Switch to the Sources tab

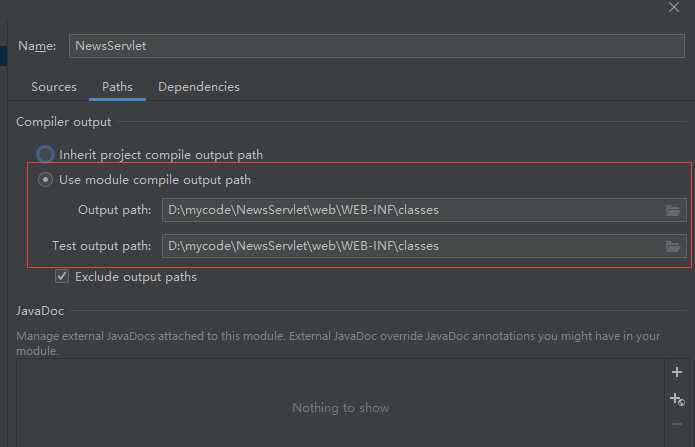tap(54, 87)
